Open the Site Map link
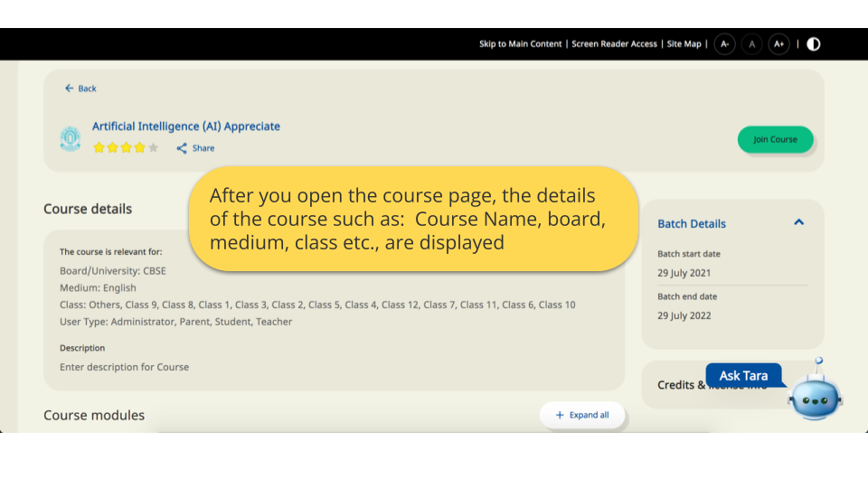 click(x=684, y=44)
